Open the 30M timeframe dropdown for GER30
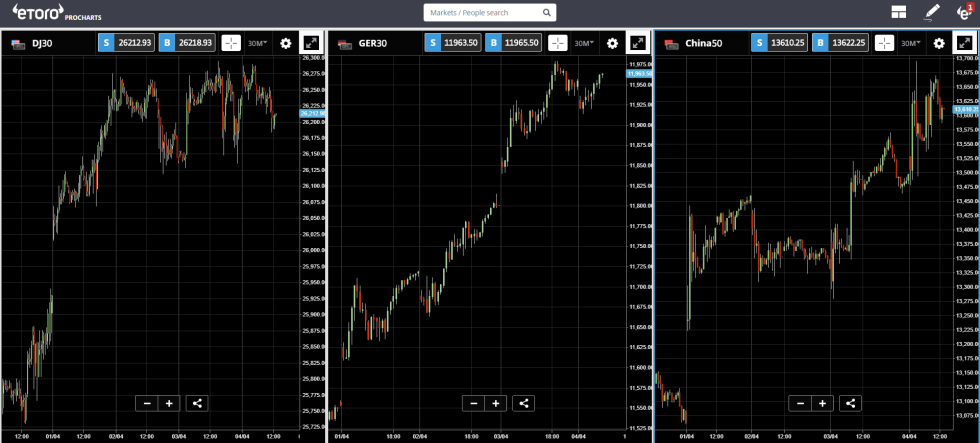 (584, 43)
